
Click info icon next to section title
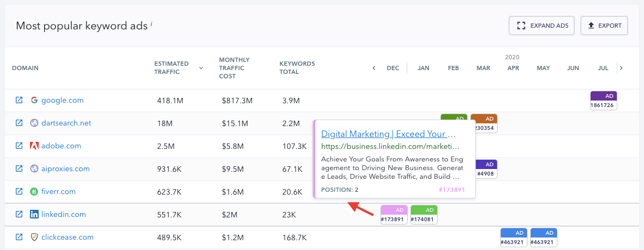[151, 24]
